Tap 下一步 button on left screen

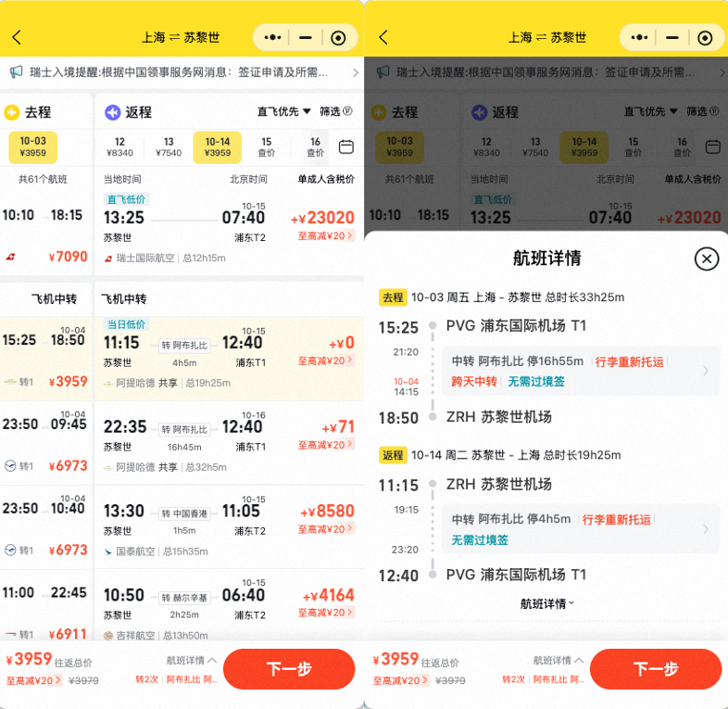289,669
